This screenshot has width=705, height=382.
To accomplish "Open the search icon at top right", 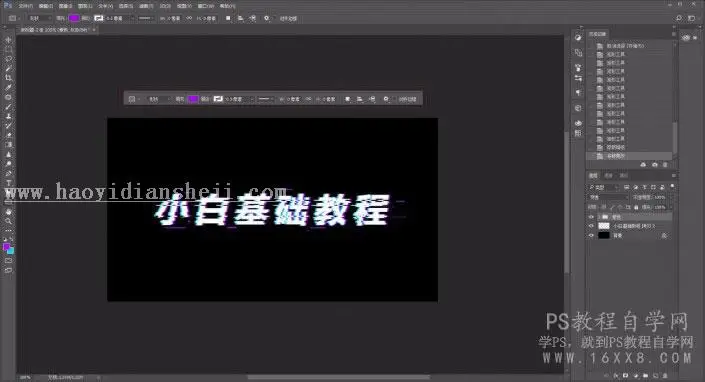I will coord(679,18).
